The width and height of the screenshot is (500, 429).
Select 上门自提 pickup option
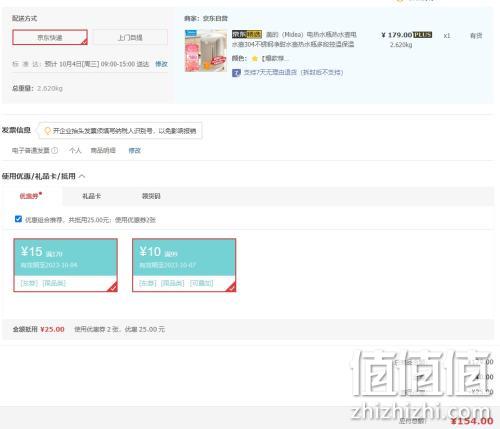click(x=130, y=37)
